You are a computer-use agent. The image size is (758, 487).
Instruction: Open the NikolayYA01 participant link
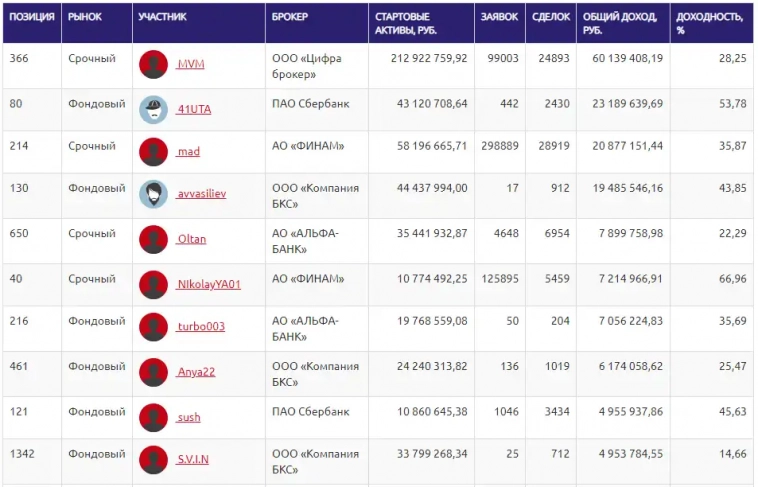(208, 284)
